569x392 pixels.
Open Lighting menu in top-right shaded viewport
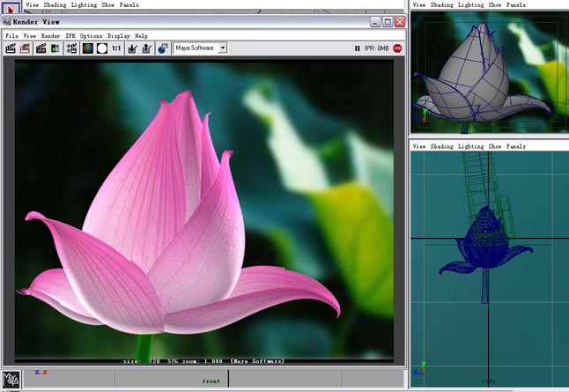point(470,4)
